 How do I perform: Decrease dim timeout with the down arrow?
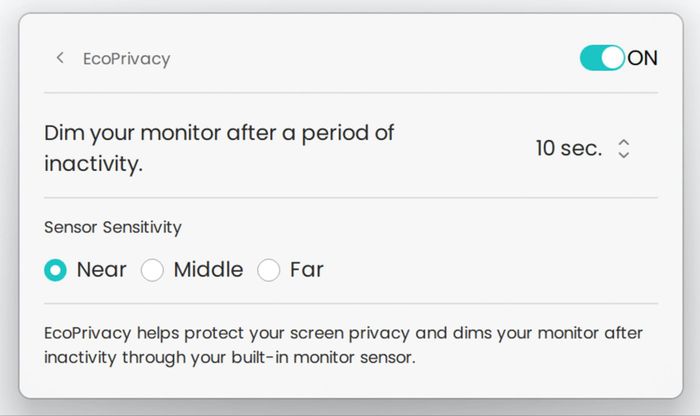pyautogui.click(x=624, y=154)
